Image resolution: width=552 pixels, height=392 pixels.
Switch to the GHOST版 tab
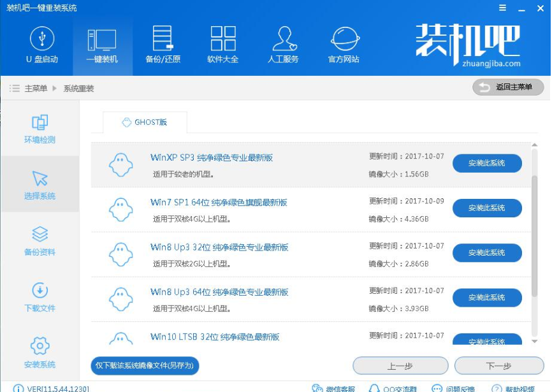pyautogui.click(x=145, y=122)
